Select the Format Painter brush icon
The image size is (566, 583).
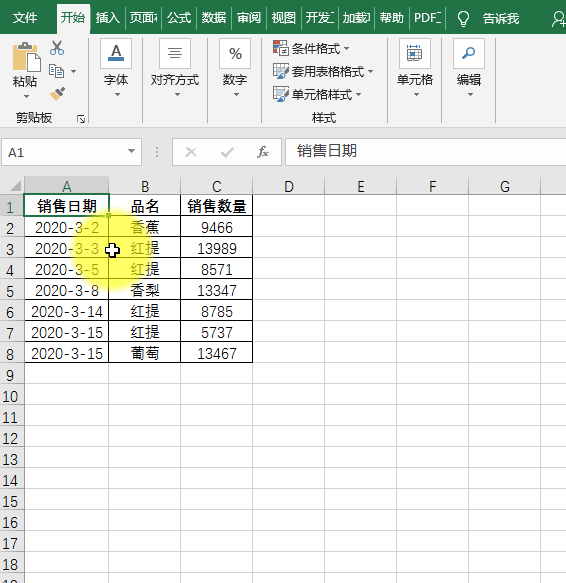(x=57, y=94)
